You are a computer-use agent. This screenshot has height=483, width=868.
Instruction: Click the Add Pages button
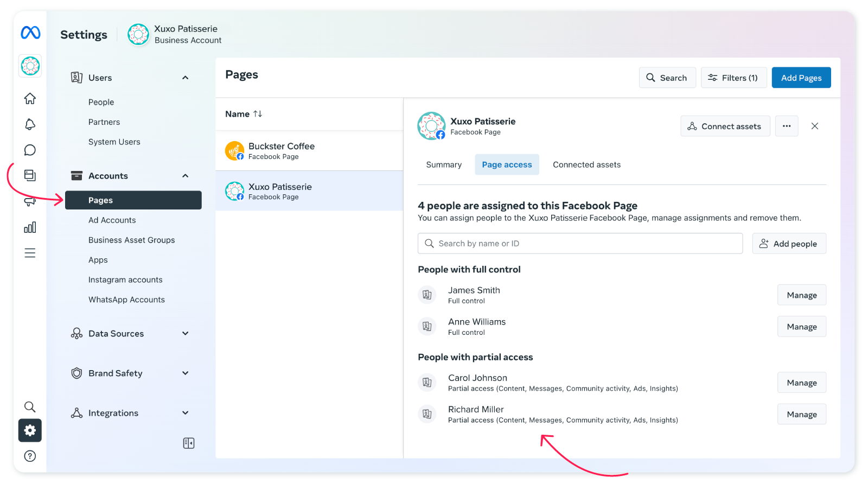801,78
